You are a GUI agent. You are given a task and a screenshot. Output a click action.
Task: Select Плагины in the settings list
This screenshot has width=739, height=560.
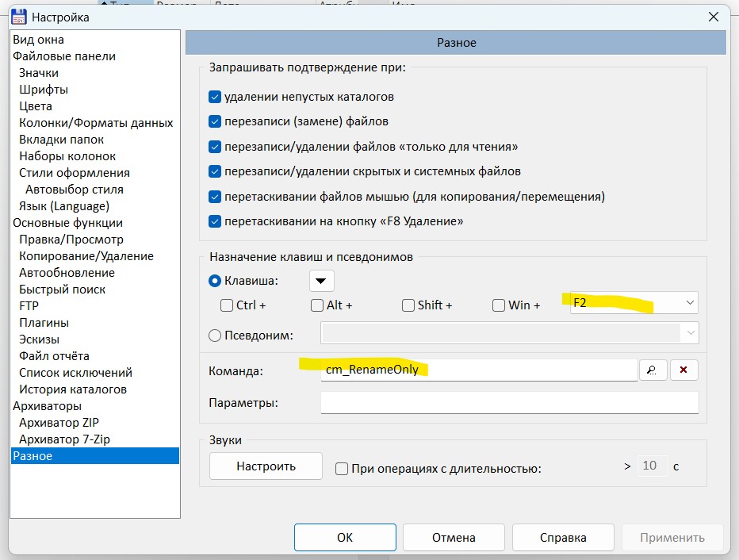pyautogui.click(x=44, y=323)
